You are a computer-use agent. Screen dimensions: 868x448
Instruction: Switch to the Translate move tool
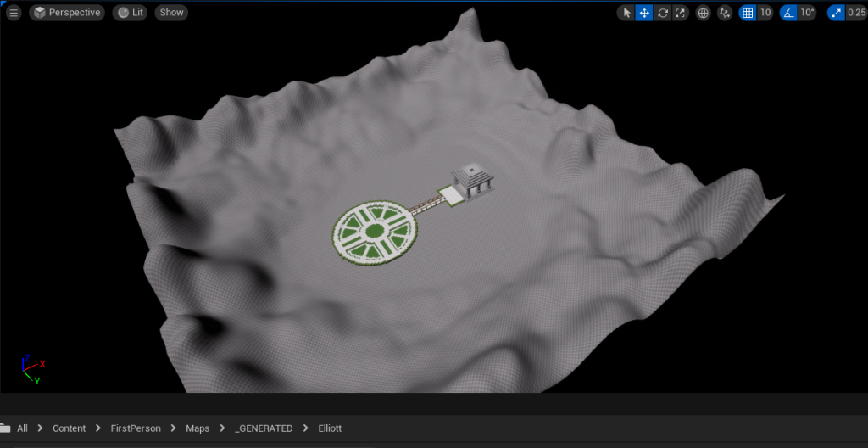[x=644, y=13]
